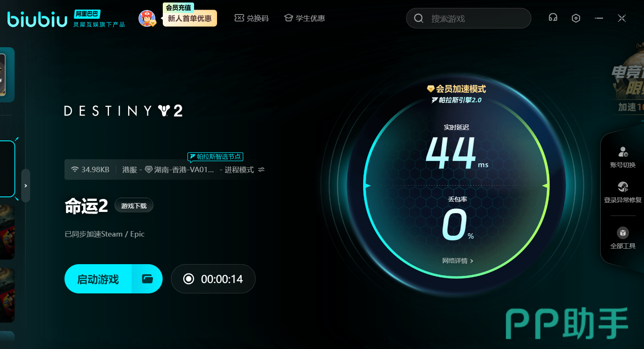The height and width of the screenshot is (349, 644).
Task: Open 登录异常修复 Steam repair tool
Action: pos(623,192)
